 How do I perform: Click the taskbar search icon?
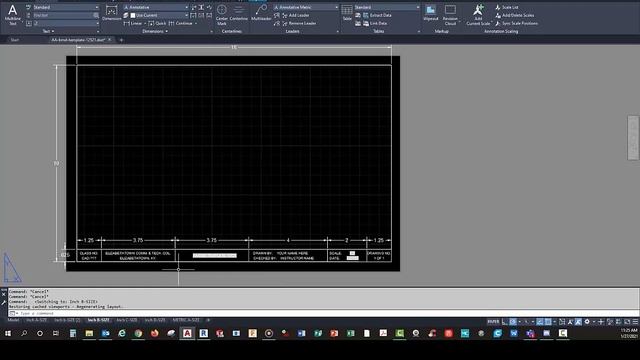pyautogui.click(x=24, y=333)
